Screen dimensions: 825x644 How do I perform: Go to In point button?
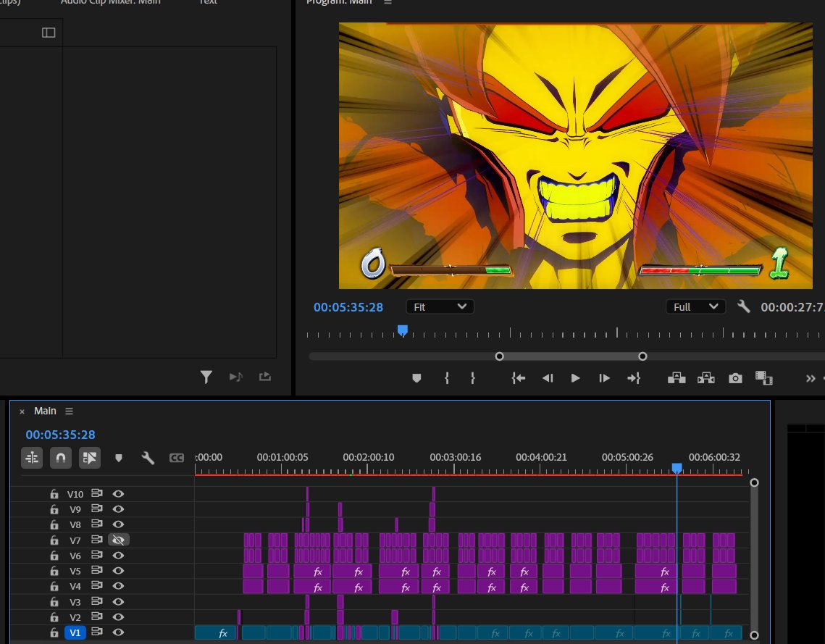519,378
